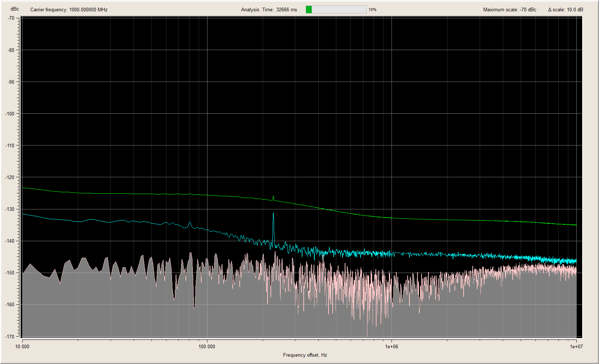Select the Analysis Time 32666 ms label
Image resolution: width=599 pixels, height=364 pixels.
point(269,10)
